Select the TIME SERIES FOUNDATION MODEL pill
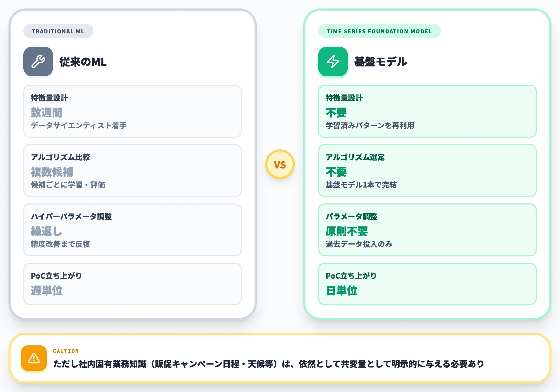 379,31
